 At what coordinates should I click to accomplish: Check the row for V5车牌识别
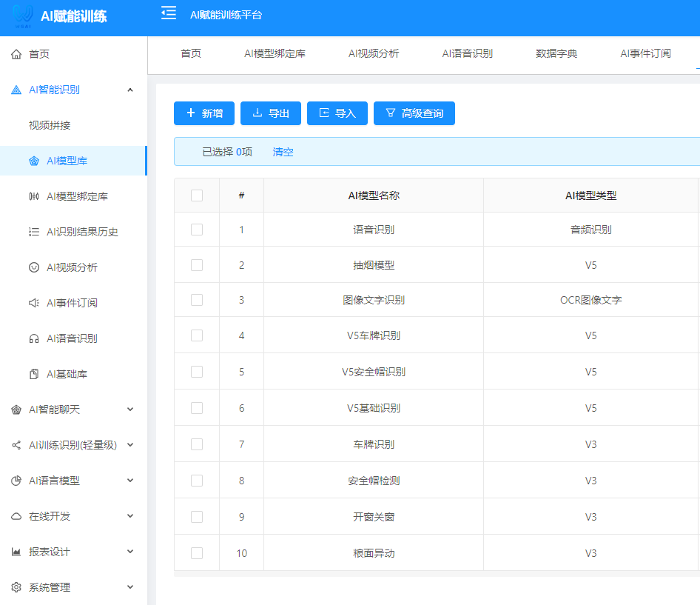point(195,335)
